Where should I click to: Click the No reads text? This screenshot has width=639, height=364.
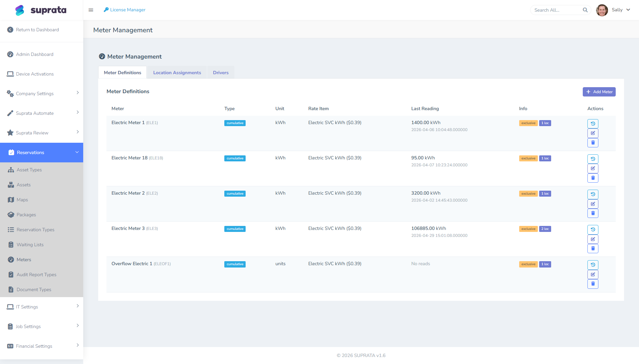coord(421,264)
